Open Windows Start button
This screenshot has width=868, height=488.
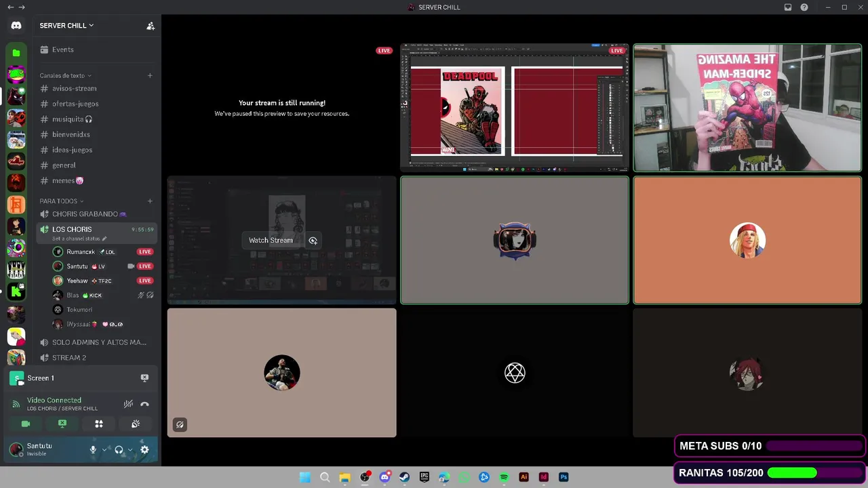tap(305, 477)
